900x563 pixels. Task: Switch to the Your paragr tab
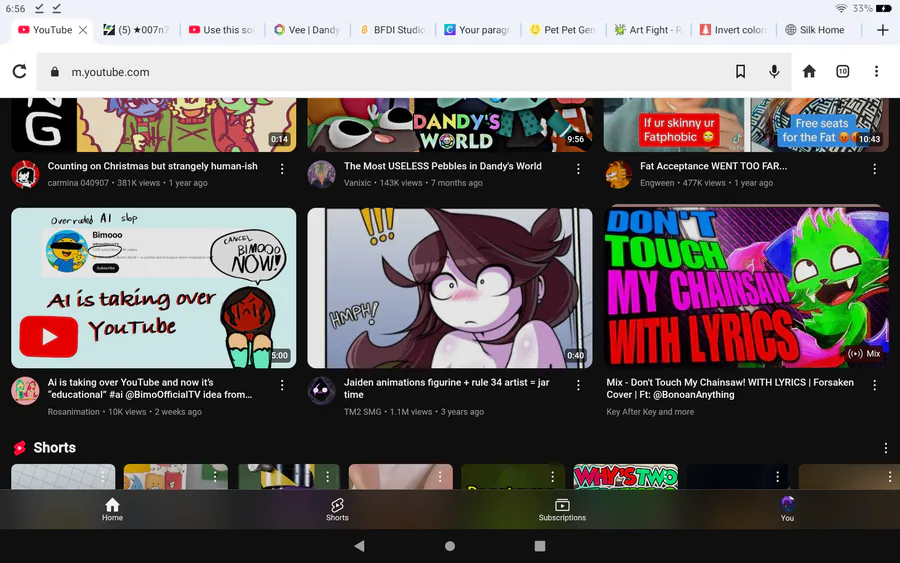[478, 30]
